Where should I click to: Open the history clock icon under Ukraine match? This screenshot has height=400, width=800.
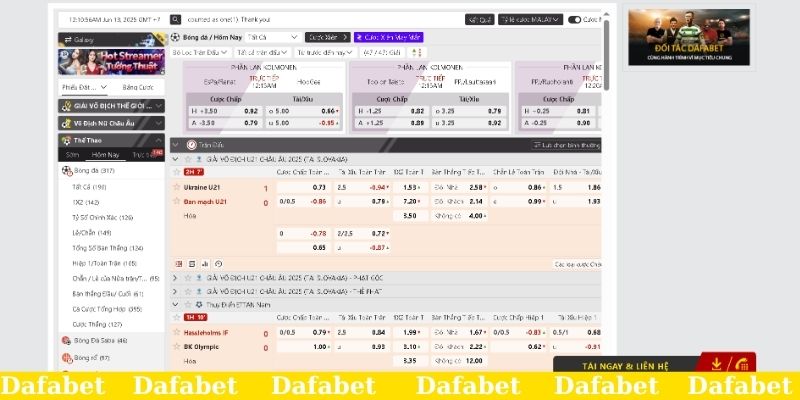(x=218, y=264)
